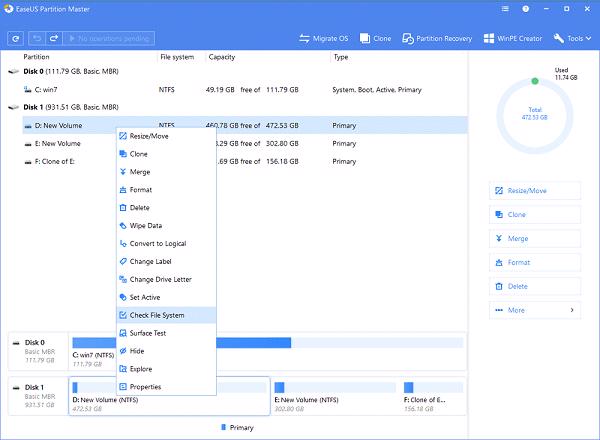This screenshot has width=600, height=440.
Task: Pick Convert to Logical in the context menu
Action: 157,244
